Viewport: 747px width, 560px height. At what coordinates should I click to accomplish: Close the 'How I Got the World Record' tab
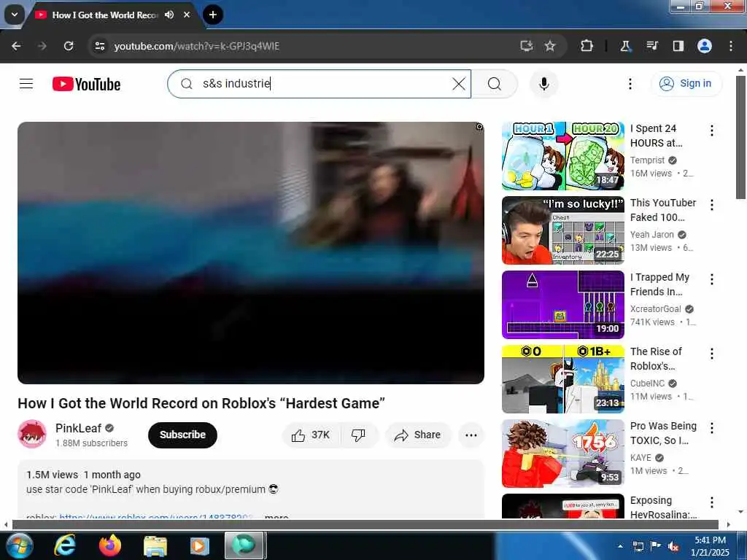click(x=187, y=15)
